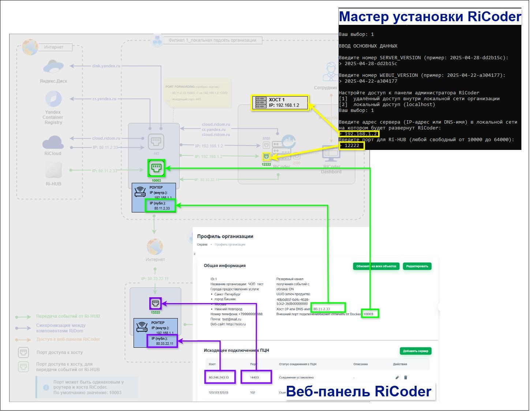Click the Ri-HUB device icon
Viewport: 532px width, 411px height.
click(x=53, y=170)
